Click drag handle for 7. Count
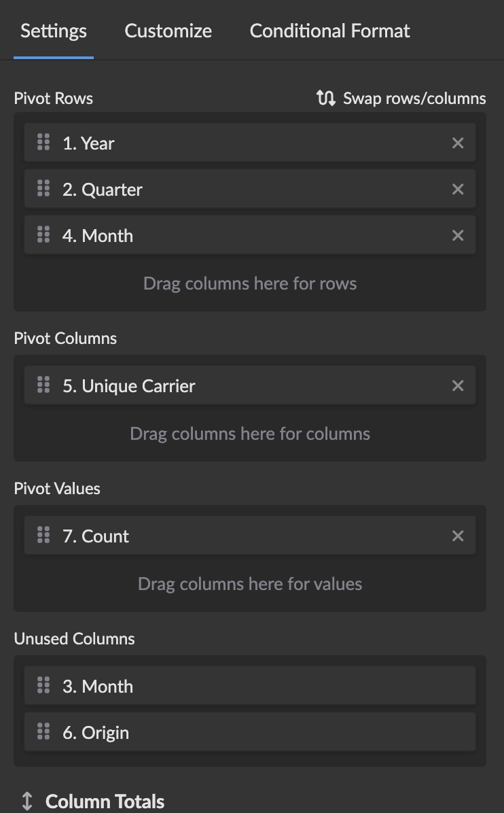This screenshot has height=813, width=504. pyautogui.click(x=43, y=535)
